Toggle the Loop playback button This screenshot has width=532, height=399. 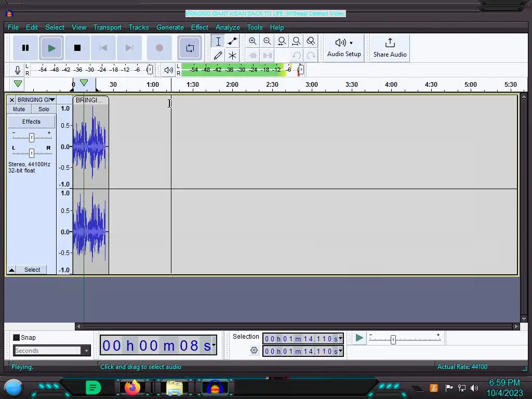[x=190, y=48]
